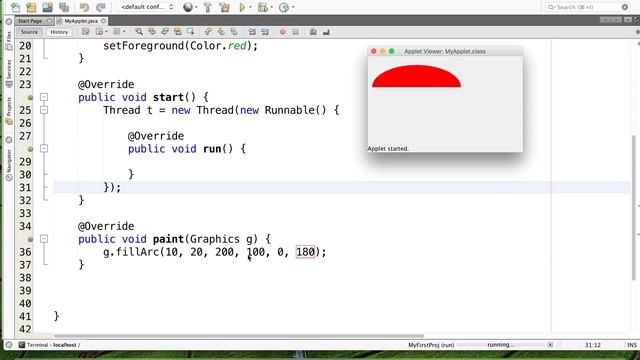This screenshot has width=640, height=360.
Task: Click Clean and Build Project icon
Action: (224, 7)
